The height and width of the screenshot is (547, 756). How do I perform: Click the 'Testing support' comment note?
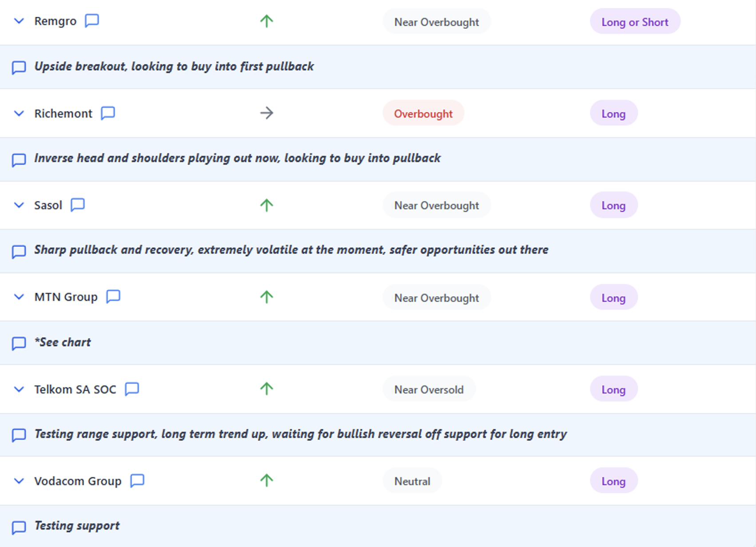pyautogui.click(x=77, y=526)
